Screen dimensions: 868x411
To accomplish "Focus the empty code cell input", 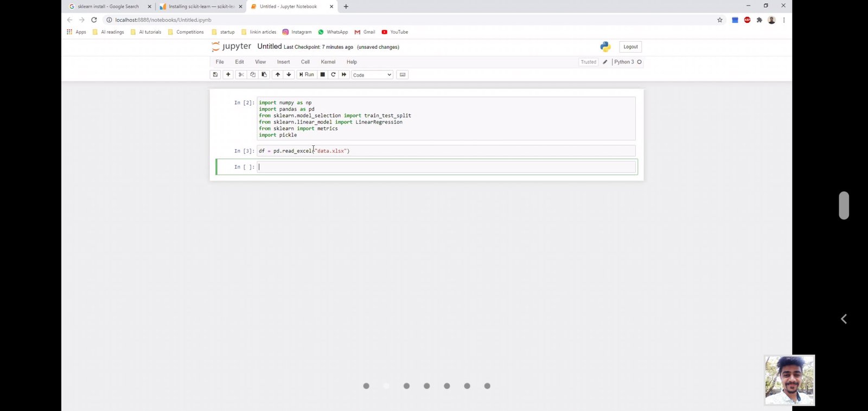I will pyautogui.click(x=446, y=167).
